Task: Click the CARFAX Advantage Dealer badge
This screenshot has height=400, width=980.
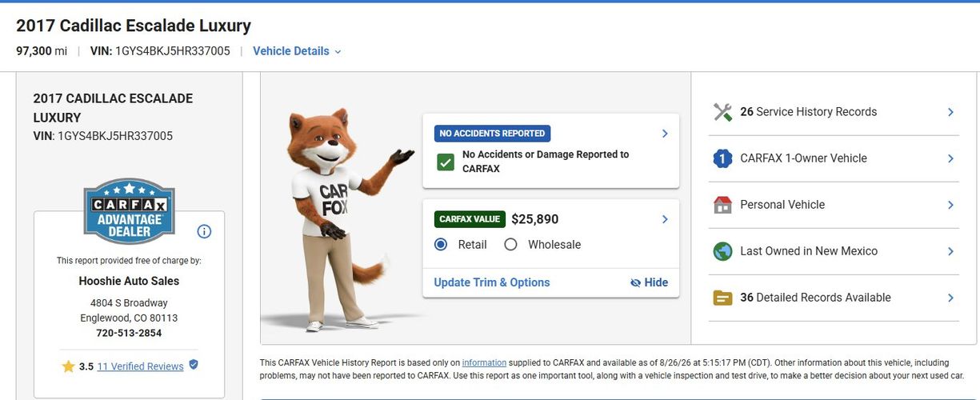Action: (129, 211)
